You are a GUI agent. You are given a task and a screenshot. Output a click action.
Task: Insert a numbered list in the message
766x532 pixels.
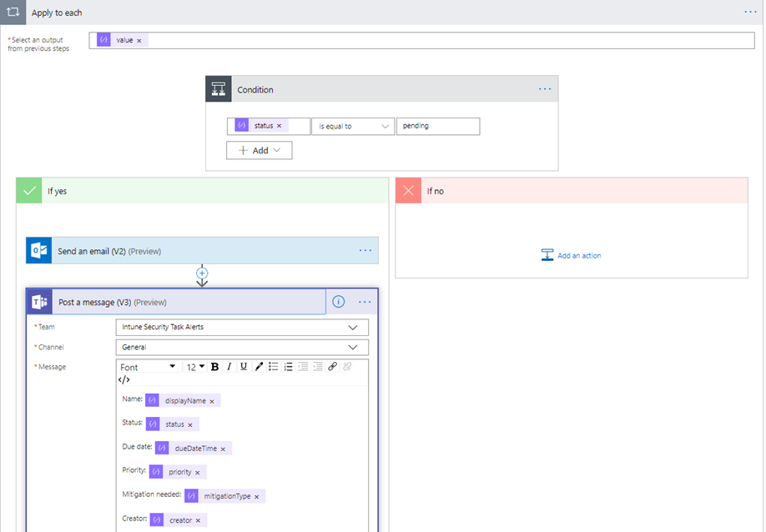288,366
